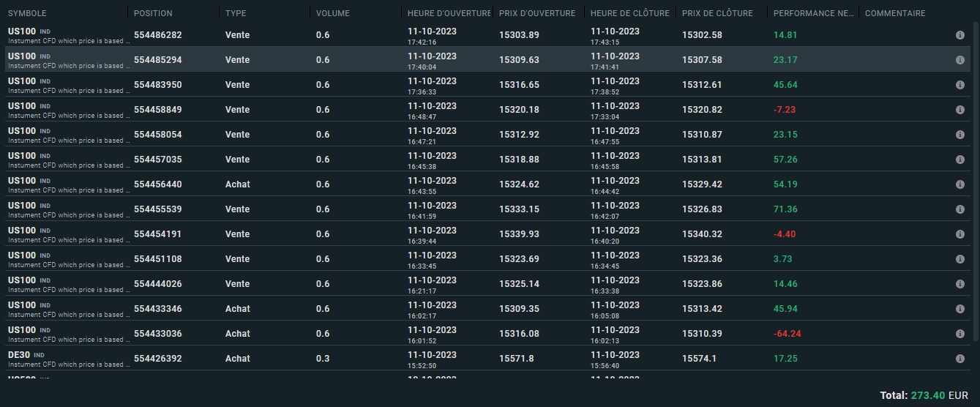Sort by the SYMBOLE column header

(x=27, y=13)
